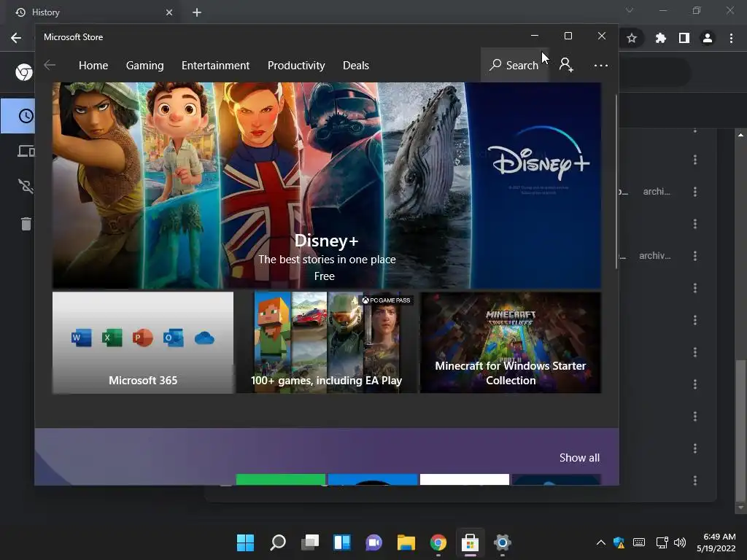Select the History tab in Chrome
747x560 pixels.
[x=93, y=12]
